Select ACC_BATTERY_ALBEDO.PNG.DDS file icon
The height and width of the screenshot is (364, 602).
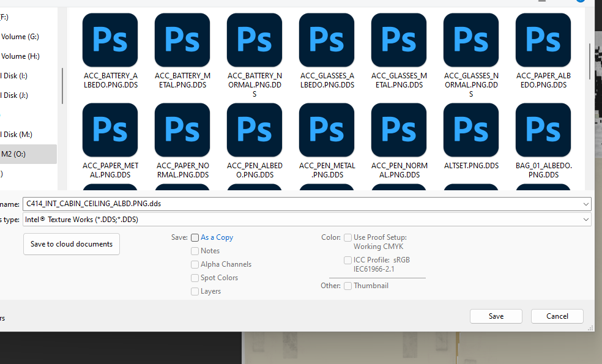[110, 40]
